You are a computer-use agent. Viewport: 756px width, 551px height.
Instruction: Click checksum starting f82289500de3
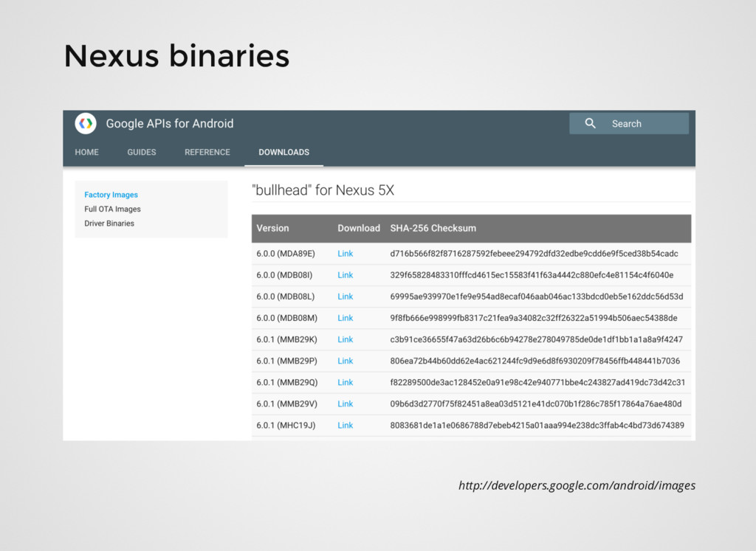537,382
